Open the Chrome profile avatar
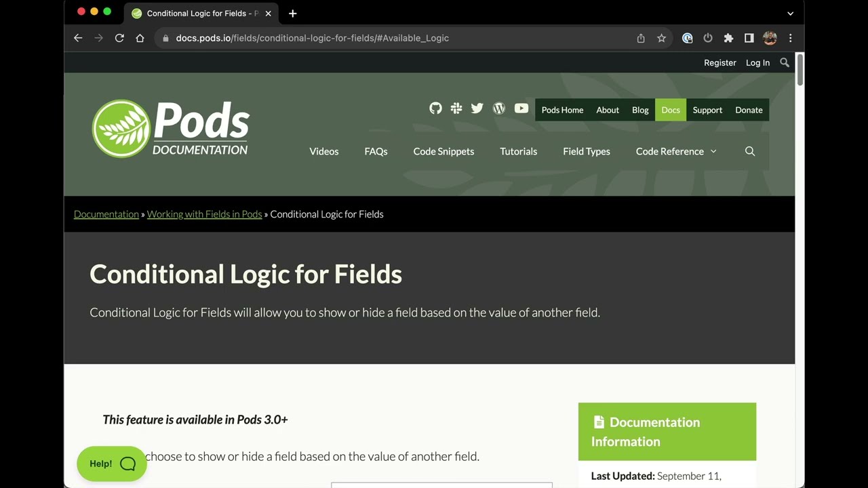The height and width of the screenshot is (488, 868). (x=770, y=38)
